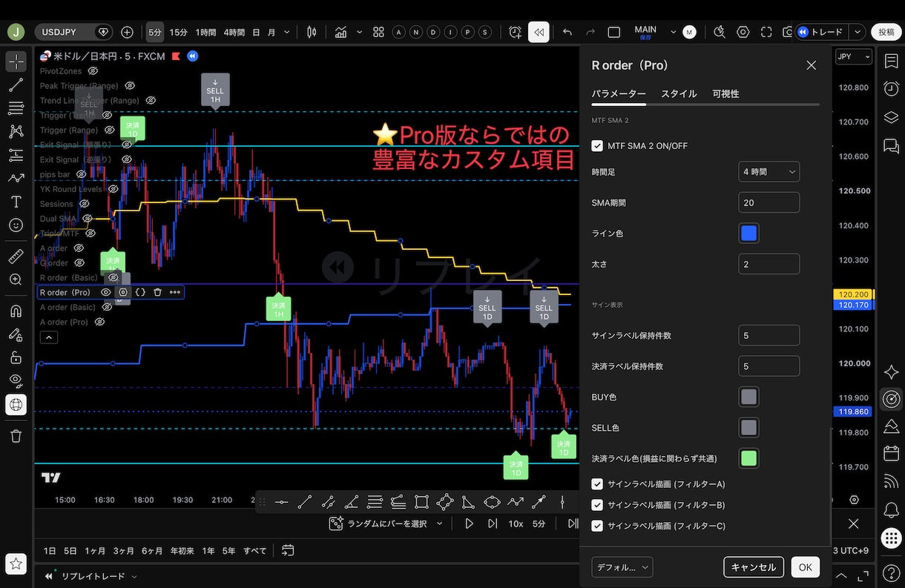Select the crosshair cursor tool

click(16, 62)
